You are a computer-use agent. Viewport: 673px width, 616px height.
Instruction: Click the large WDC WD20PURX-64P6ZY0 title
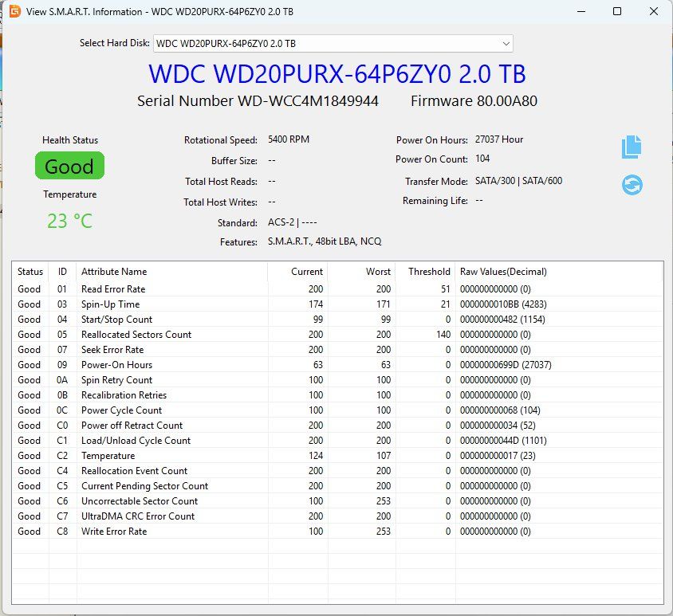(x=337, y=73)
